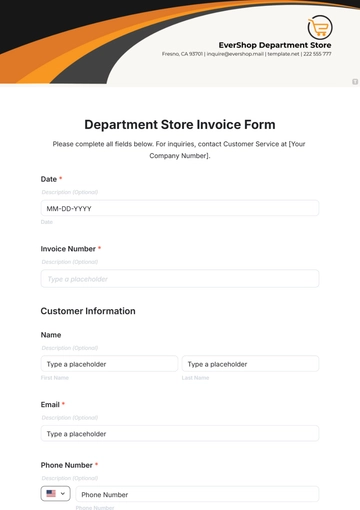Click the Email field label
The image size is (360, 510).
tap(50, 404)
